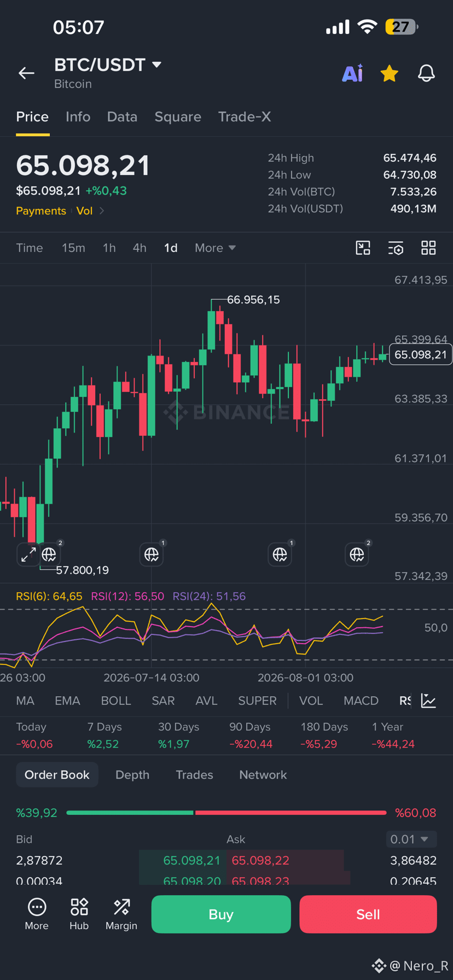Select the Order Book tab
The image size is (453, 980).
tap(57, 775)
